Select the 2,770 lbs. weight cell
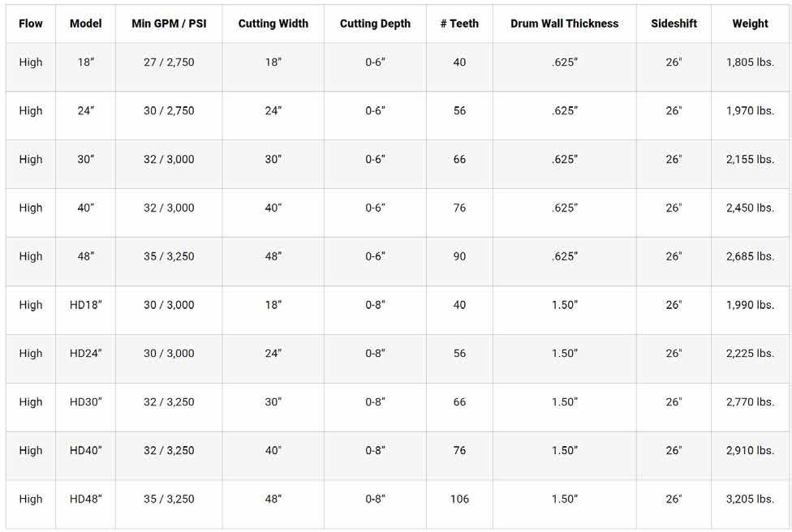Screen dimensions: 792x532 (x=750, y=402)
